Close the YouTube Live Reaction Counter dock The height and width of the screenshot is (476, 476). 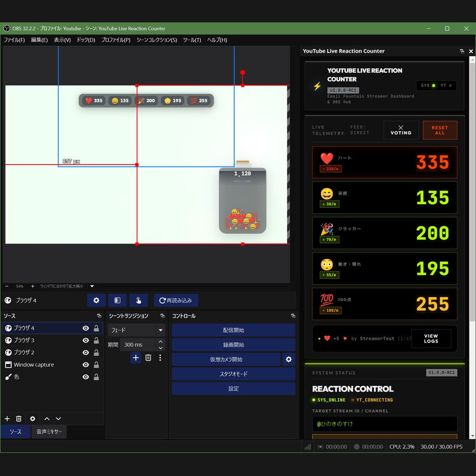tap(471, 51)
